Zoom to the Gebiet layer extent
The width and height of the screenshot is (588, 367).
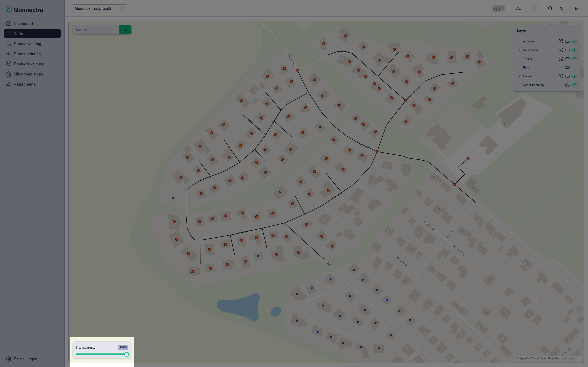tap(560, 76)
